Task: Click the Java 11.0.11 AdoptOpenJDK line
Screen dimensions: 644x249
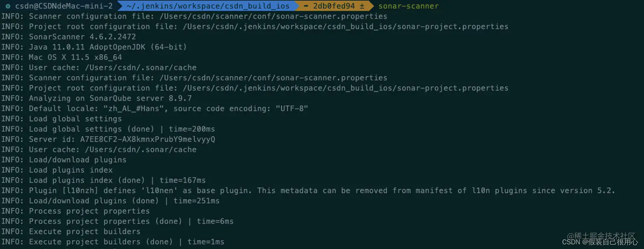Action: (94, 47)
